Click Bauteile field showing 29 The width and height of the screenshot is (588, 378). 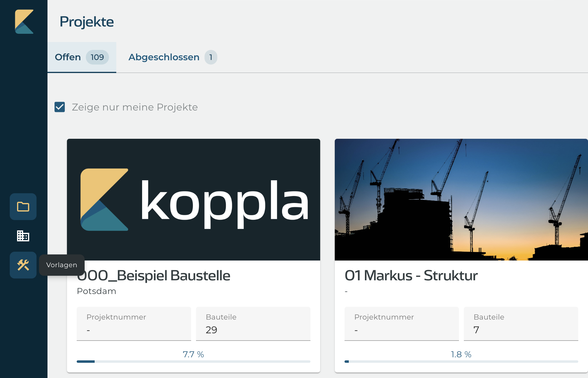tap(253, 324)
